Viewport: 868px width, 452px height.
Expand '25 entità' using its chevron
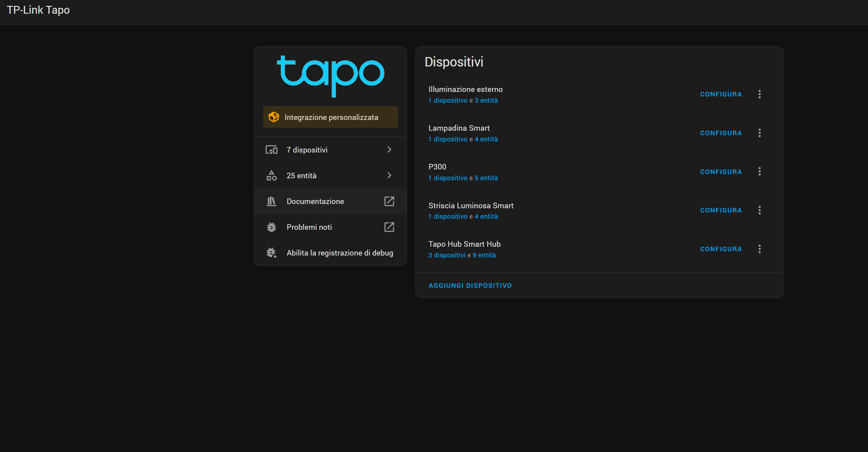point(389,175)
